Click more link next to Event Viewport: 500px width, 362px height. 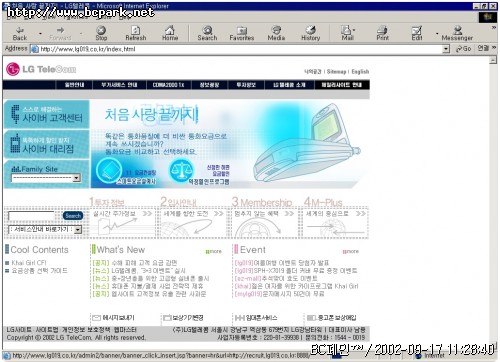[x=351, y=251]
